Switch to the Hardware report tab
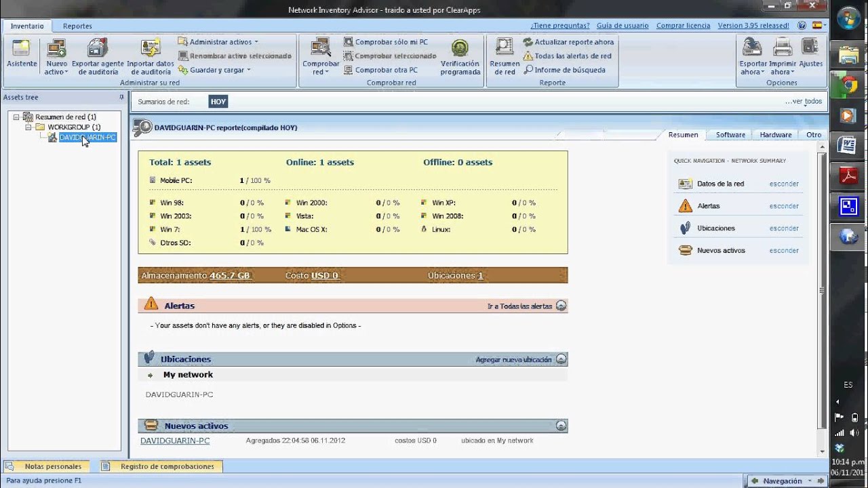This screenshot has width=868, height=488. (776, 135)
